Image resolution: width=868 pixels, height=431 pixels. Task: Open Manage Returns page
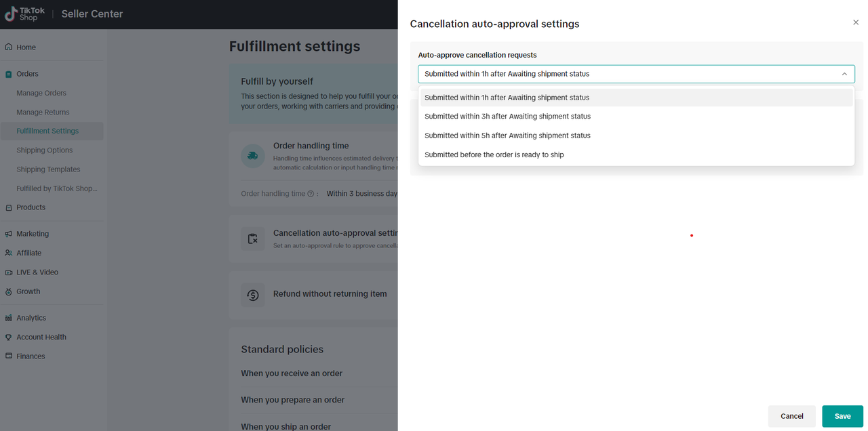coord(43,112)
